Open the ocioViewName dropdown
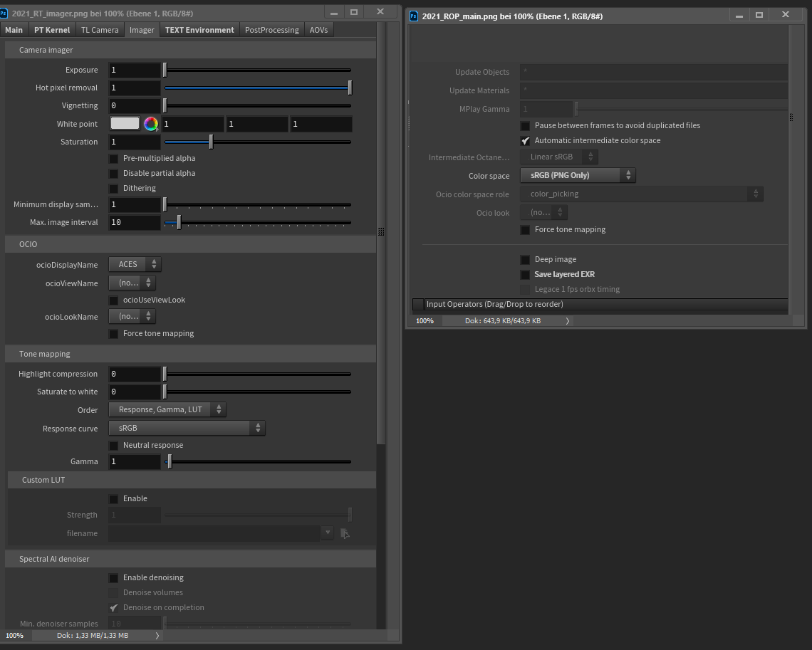 132,283
